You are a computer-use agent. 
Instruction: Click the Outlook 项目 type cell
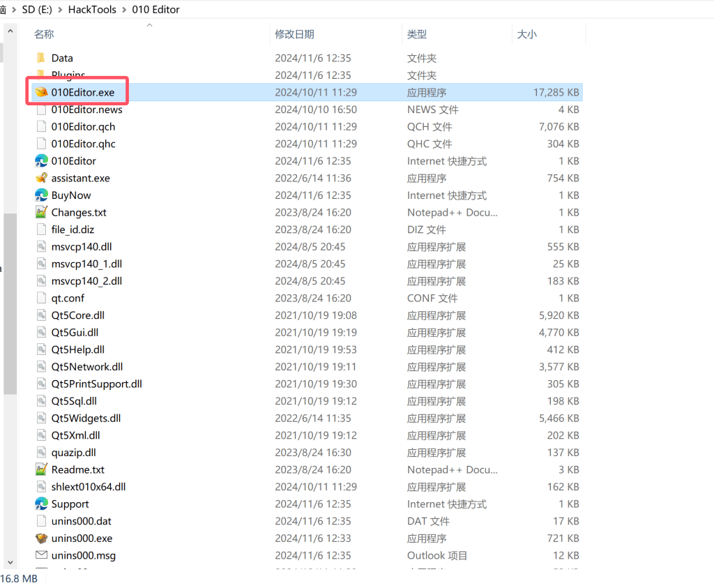[436, 555]
